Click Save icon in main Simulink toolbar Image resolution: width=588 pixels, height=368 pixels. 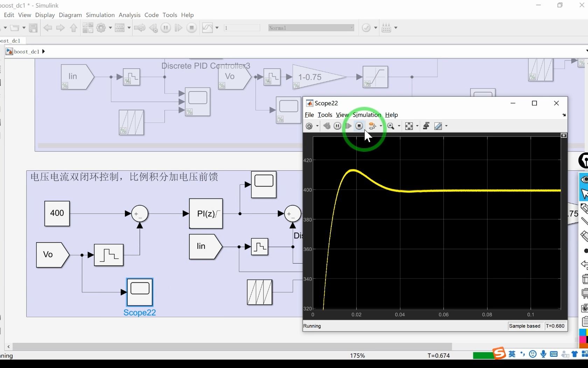point(33,28)
